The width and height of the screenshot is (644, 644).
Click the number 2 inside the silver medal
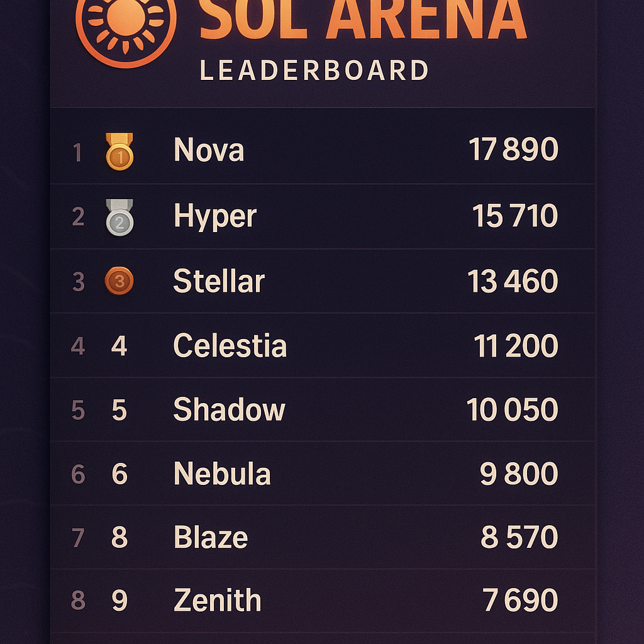(121, 222)
